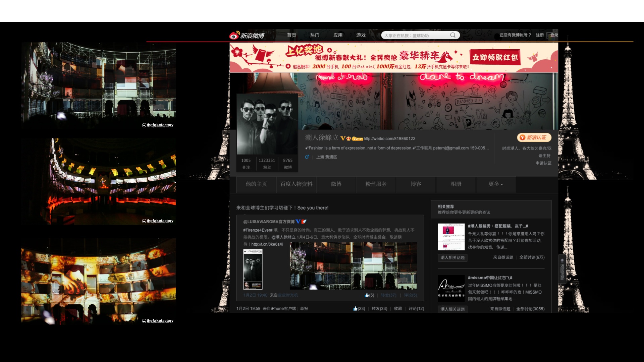644x362 pixels.
Task: Expand the 更多 dropdown tab
Action: coord(495,184)
